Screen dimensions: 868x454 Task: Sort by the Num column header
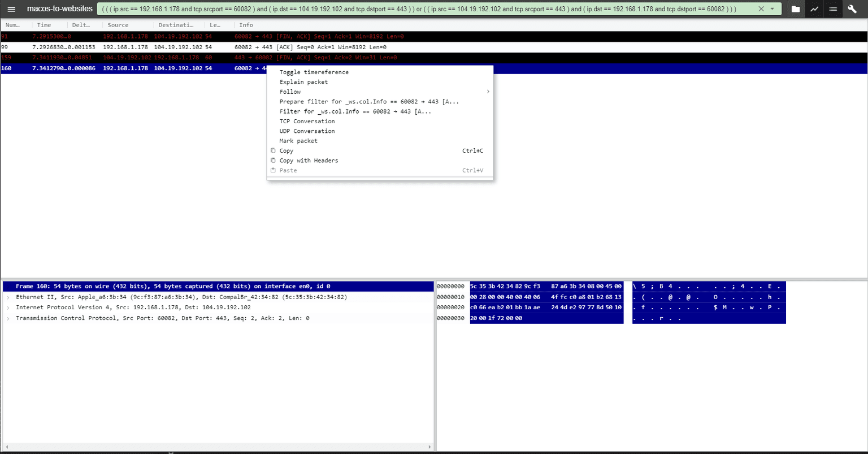coord(12,25)
